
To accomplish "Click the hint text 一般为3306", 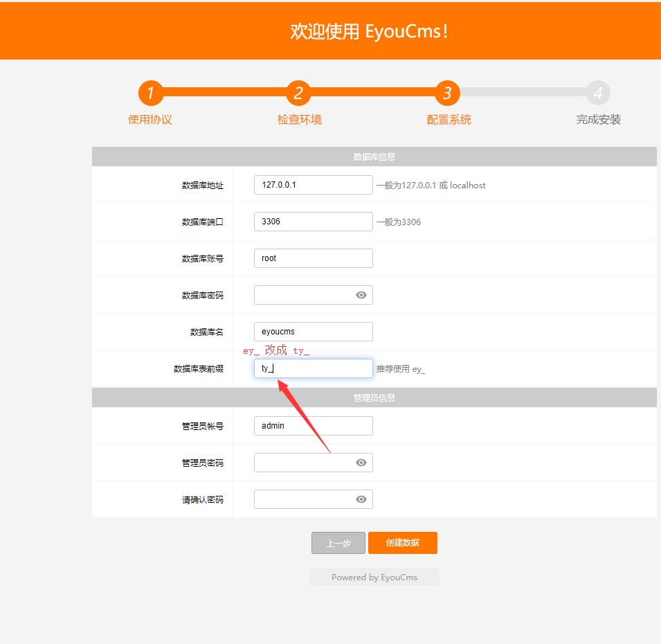I will (x=399, y=222).
